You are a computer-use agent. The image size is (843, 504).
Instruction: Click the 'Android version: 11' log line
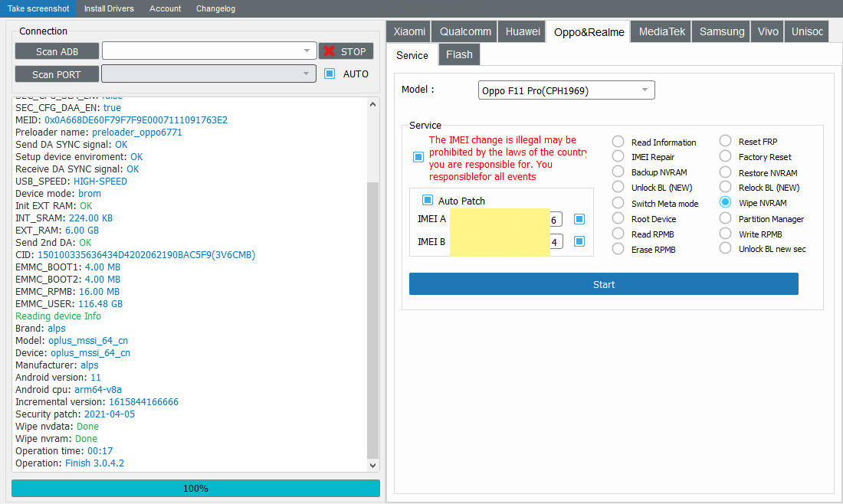point(58,377)
